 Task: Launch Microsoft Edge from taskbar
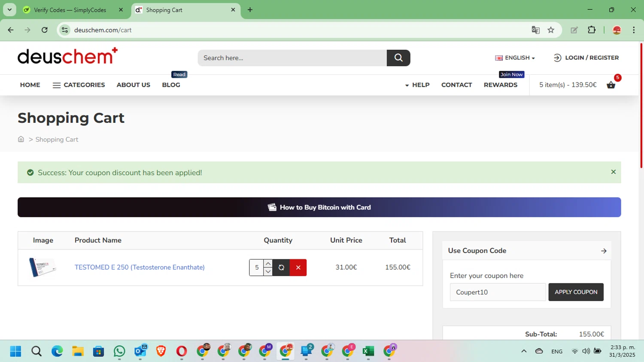[x=57, y=351]
